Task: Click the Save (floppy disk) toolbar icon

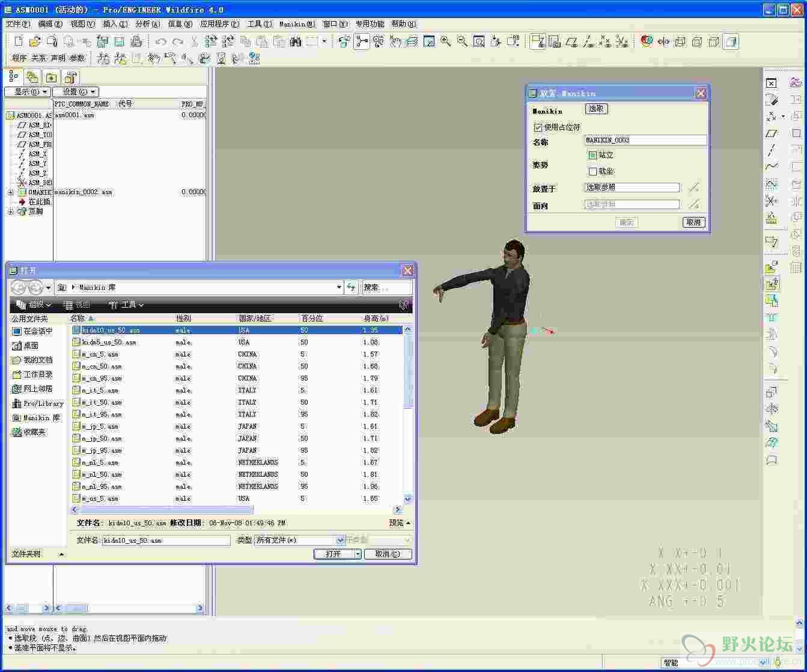Action: pyautogui.click(x=120, y=41)
